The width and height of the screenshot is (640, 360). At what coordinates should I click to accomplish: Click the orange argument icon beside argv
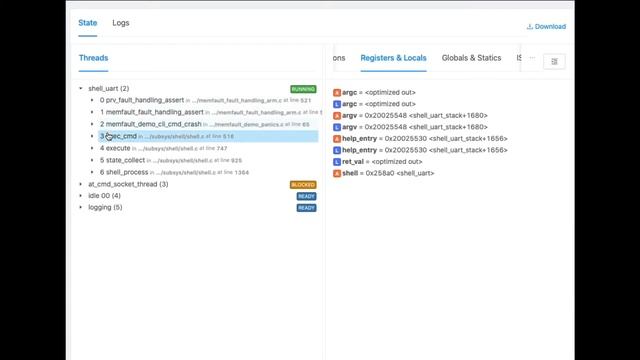click(x=337, y=116)
